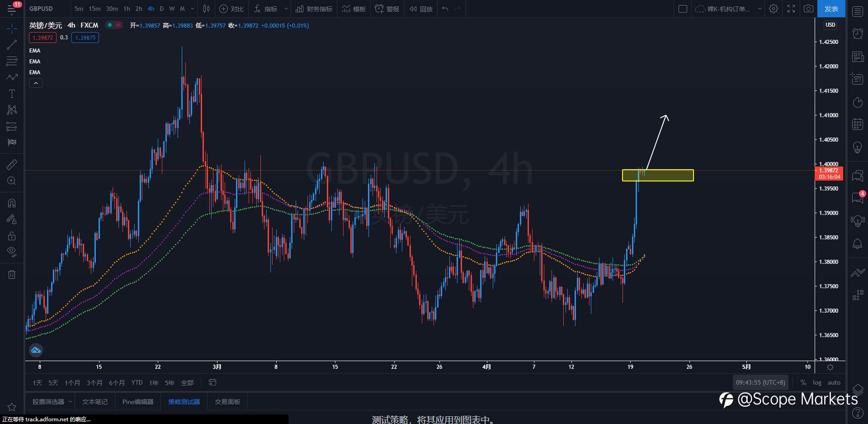Open the ideas lightbulb panel
Image resolution: width=868 pixels, height=424 pixels.
coord(857,147)
